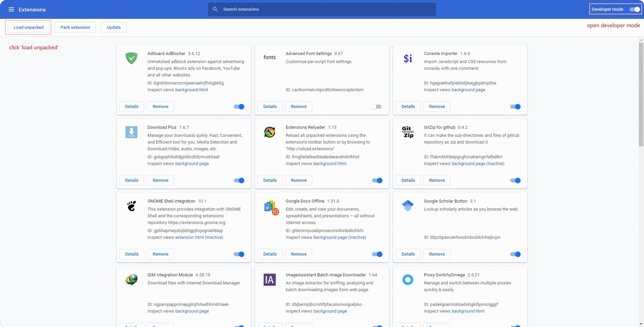644x327 pixels.
Task: Disable Google Scholar Button extension
Action: 516,254
